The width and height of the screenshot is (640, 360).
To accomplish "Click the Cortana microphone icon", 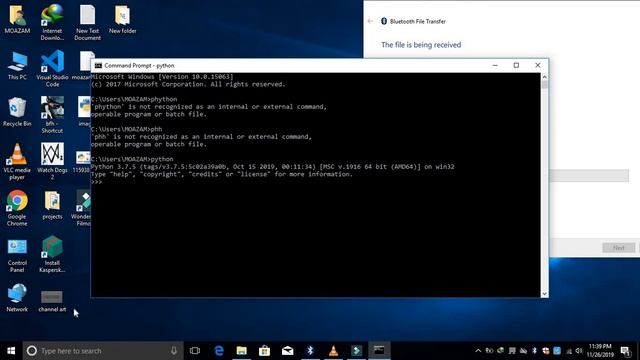I will [x=174, y=351].
